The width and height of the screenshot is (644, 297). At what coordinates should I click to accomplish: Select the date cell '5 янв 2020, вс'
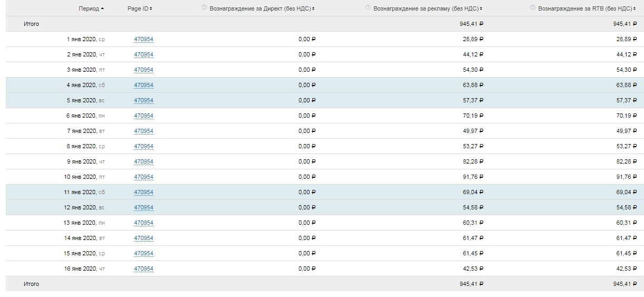pyautogui.click(x=86, y=101)
